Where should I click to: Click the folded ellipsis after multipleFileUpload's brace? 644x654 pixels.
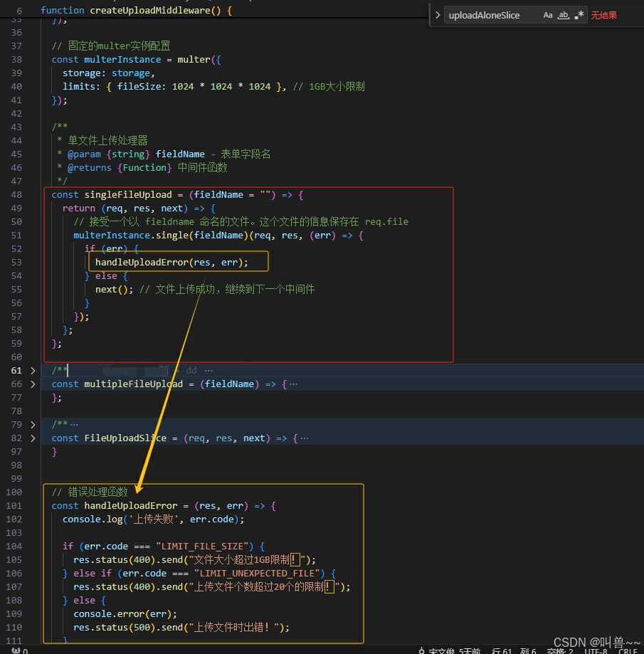click(x=294, y=384)
